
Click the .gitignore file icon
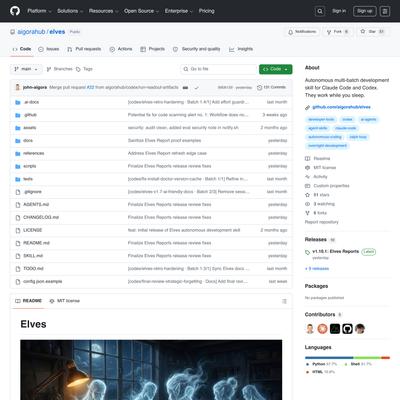(18, 192)
